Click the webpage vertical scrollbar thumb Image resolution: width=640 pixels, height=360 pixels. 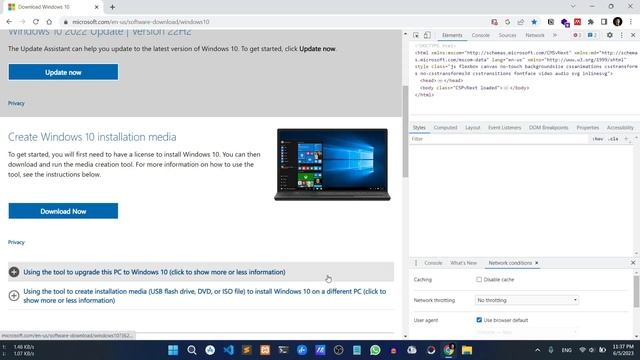405,131
